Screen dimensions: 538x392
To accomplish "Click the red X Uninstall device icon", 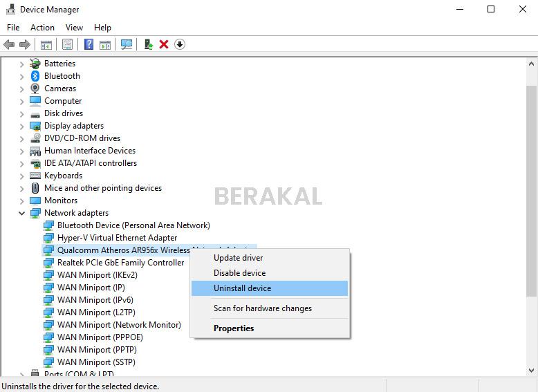I will click(x=164, y=44).
